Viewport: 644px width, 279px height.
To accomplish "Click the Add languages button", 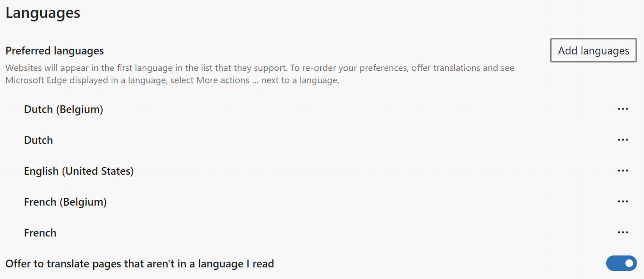I will click(593, 50).
